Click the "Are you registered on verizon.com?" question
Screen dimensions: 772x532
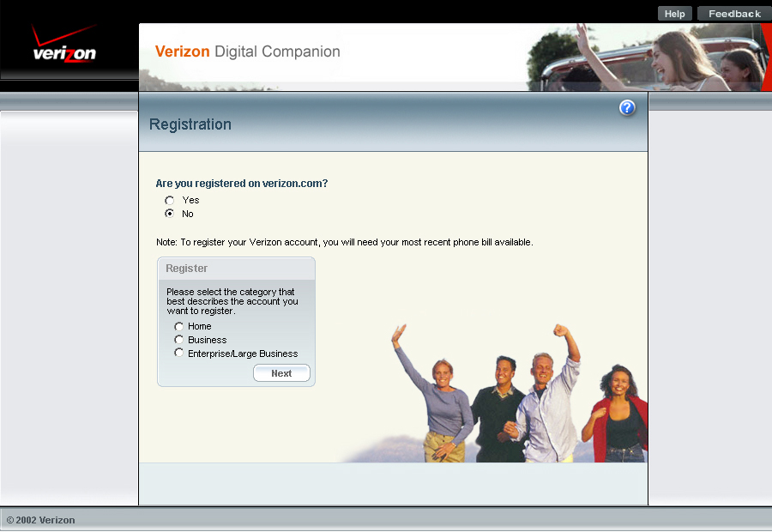(241, 184)
